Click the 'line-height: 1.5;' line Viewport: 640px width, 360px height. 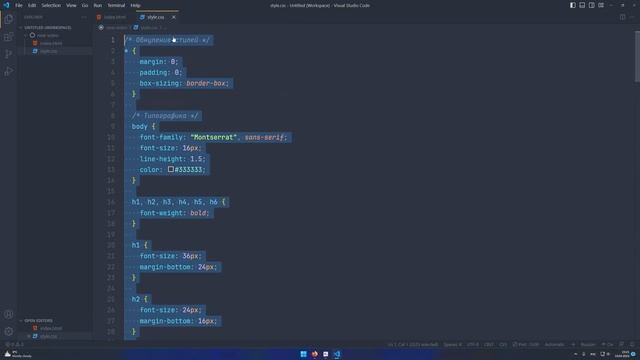coord(173,159)
